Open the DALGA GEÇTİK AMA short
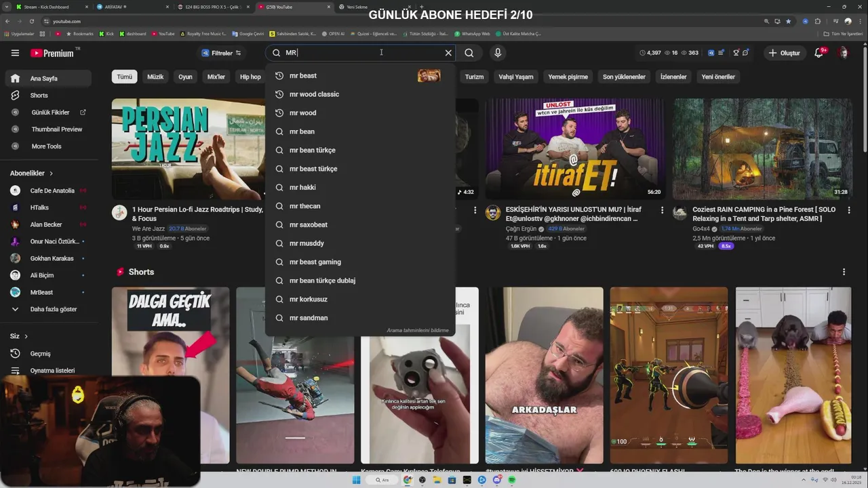 click(171, 375)
